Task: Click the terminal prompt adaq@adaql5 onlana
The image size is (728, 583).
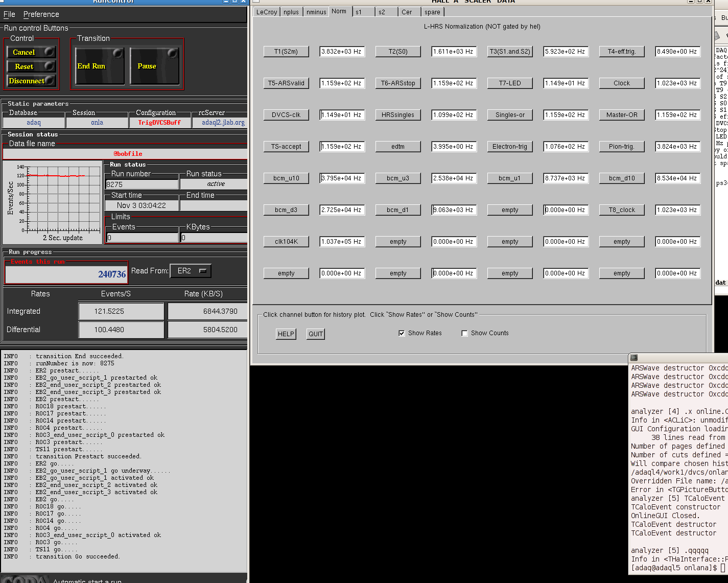Action: tap(674, 568)
